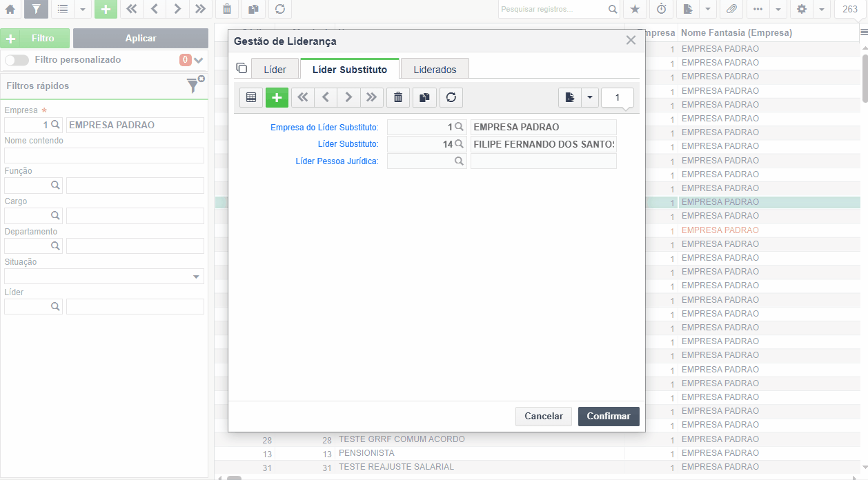
Task: Confirm the Gestão de Liderança dialog
Action: coord(609,416)
